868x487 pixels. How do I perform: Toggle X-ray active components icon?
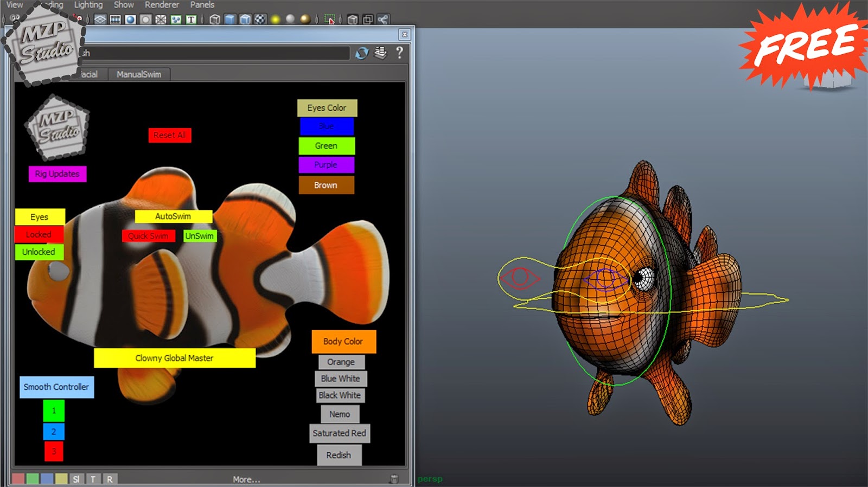(x=368, y=20)
